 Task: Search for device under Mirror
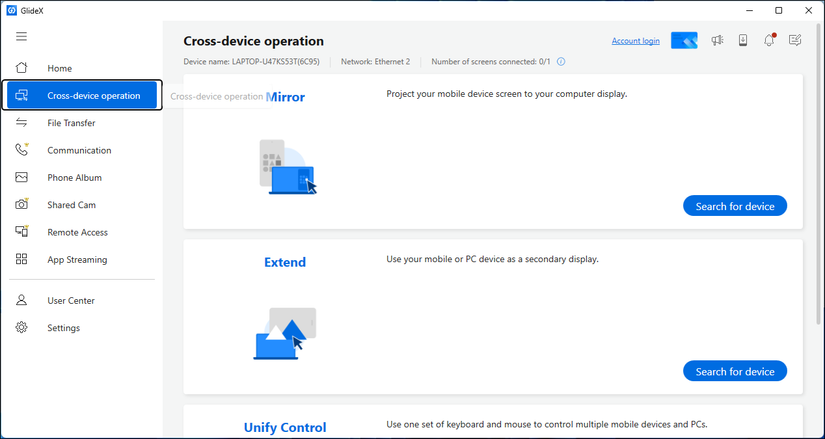point(735,206)
